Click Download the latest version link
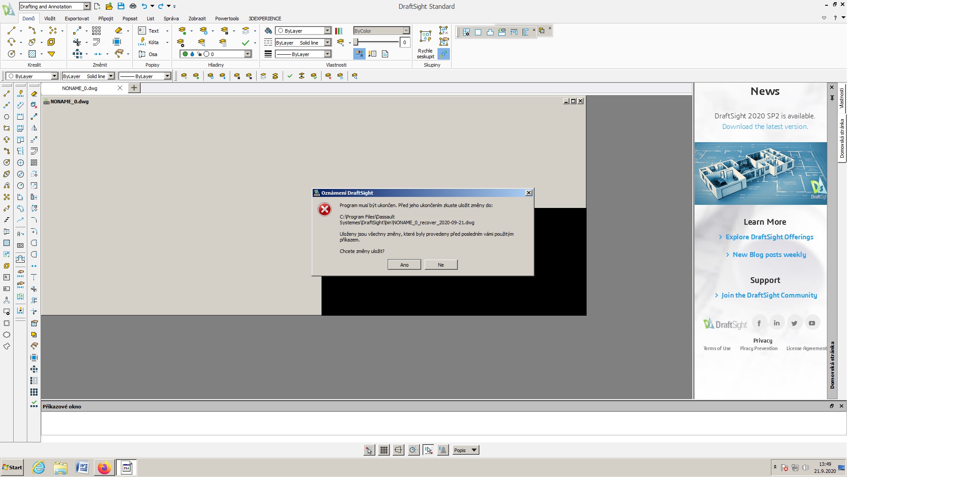 pyautogui.click(x=765, y=127)
